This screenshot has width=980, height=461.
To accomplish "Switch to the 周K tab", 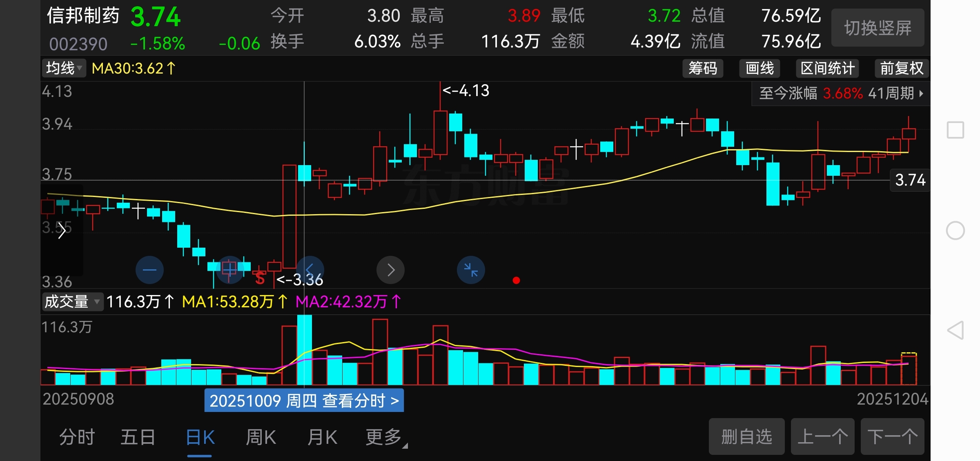I will pyautogui.click(x=261, y=437).
